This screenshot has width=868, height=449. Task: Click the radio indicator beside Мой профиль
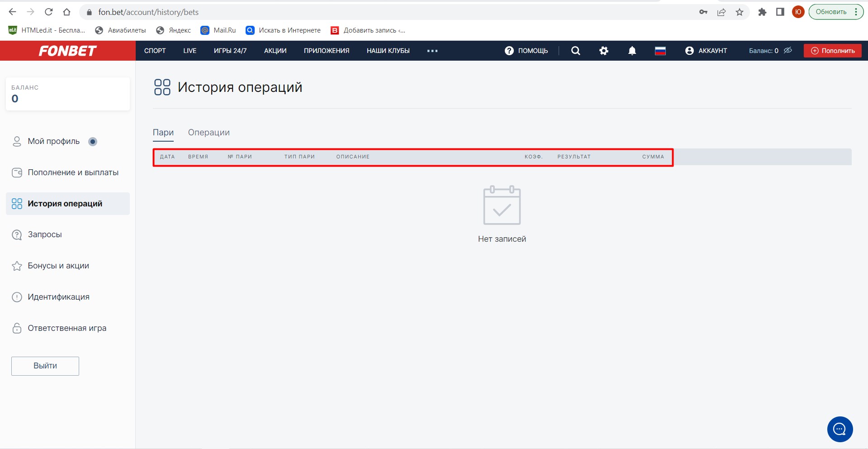(93, 142)
